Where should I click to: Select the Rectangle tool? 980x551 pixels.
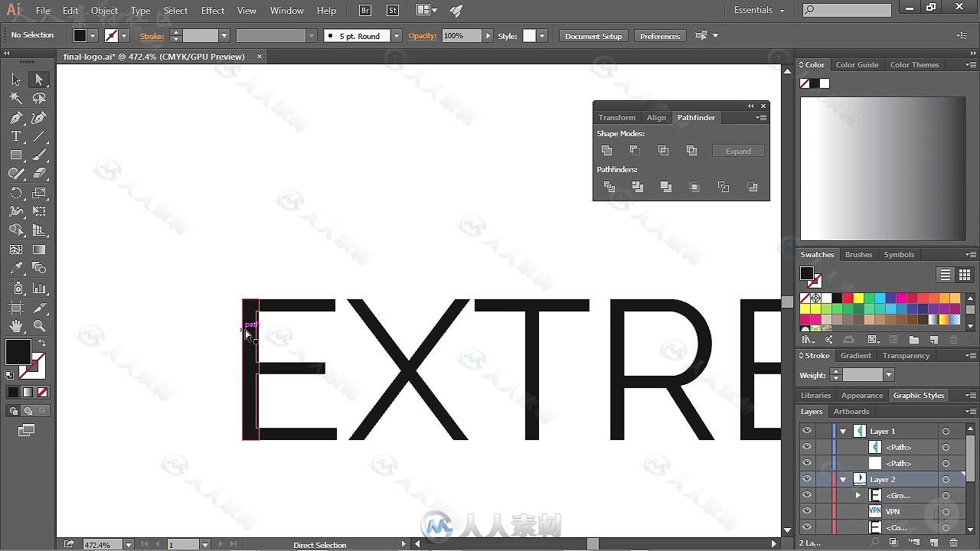pyautogui.click(x=16, y=155)
